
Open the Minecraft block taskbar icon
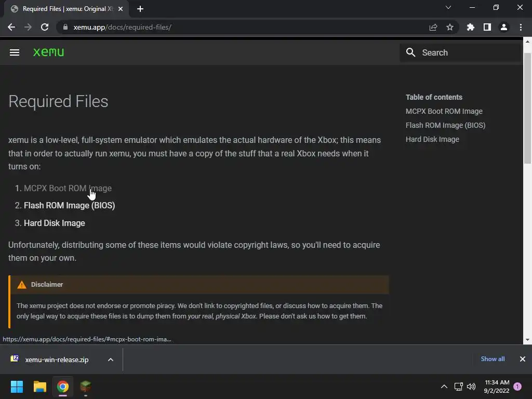pyautogui.click(x=86, y=387)
